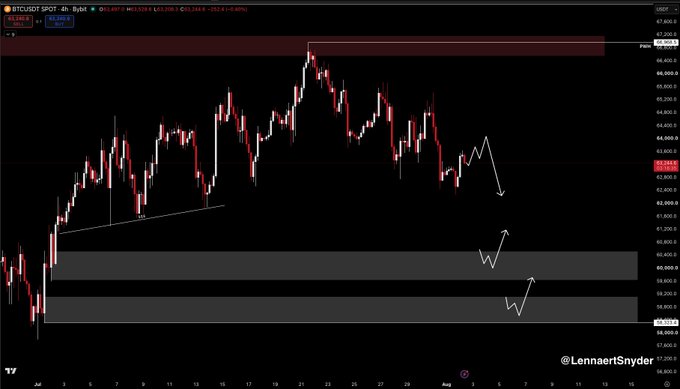Click the OHLC values in the legend
680x389 pixels.
[173, 9]
